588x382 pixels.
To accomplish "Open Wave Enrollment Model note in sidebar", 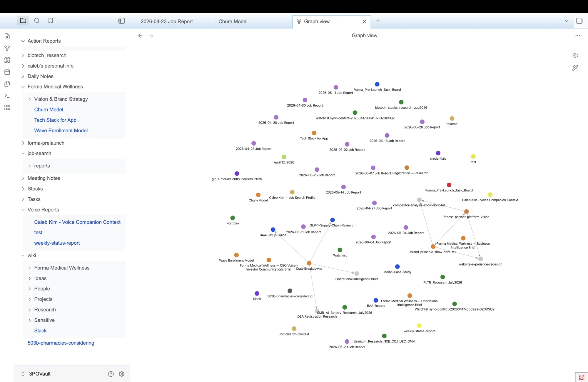I will (61, 131).
